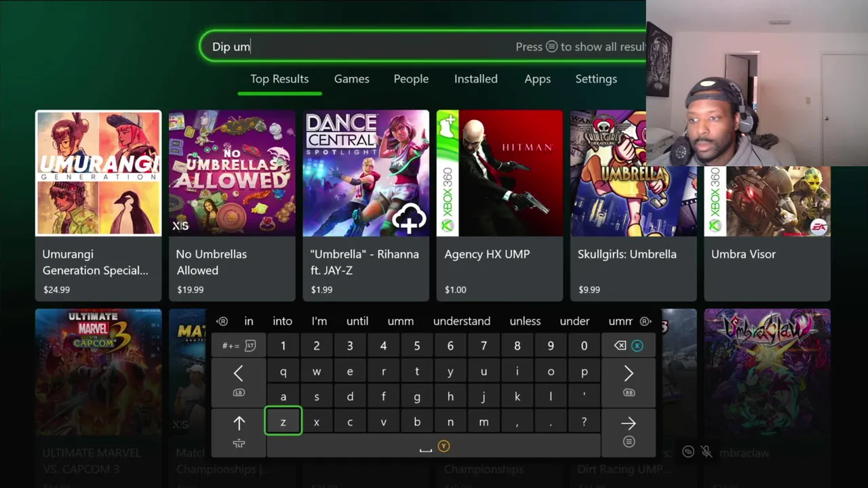Choose the suggestion 'under'
This screenshot has width=868, height=488.
pyautogui.click(x=574, y=321)
